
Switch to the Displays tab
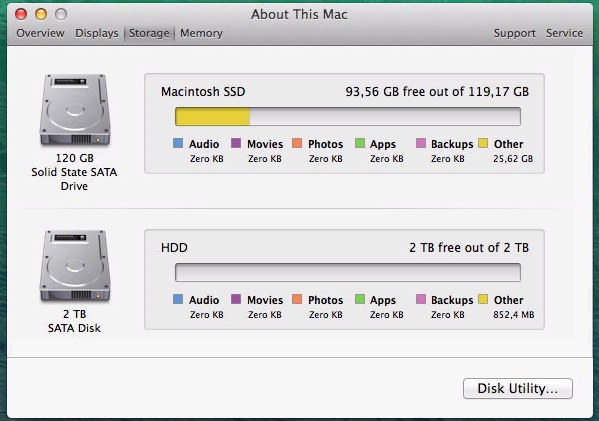(97, 33)
